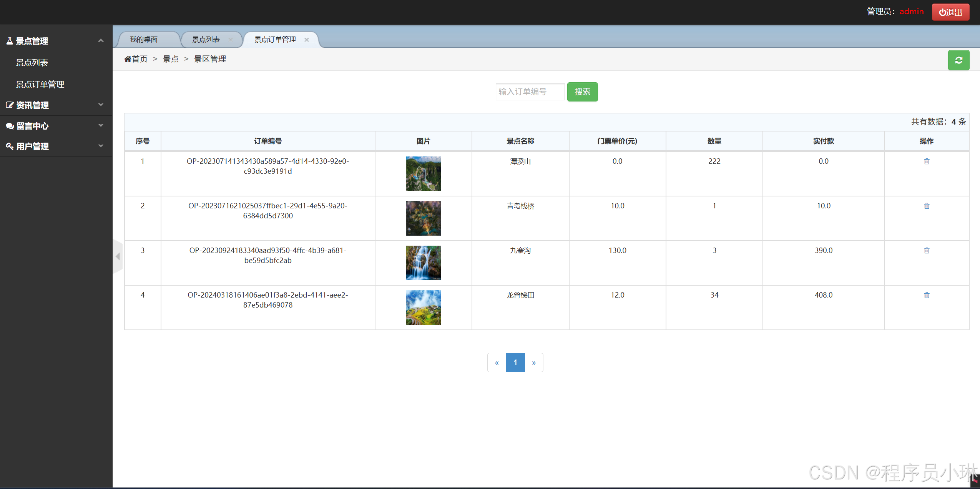Open 景点列表 in the sidebar

point(32,63)
